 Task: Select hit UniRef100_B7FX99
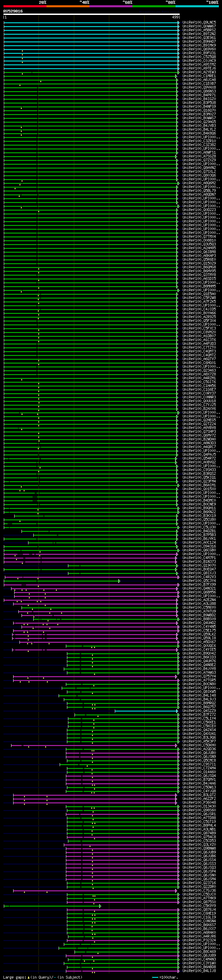[x=199, y=584]
